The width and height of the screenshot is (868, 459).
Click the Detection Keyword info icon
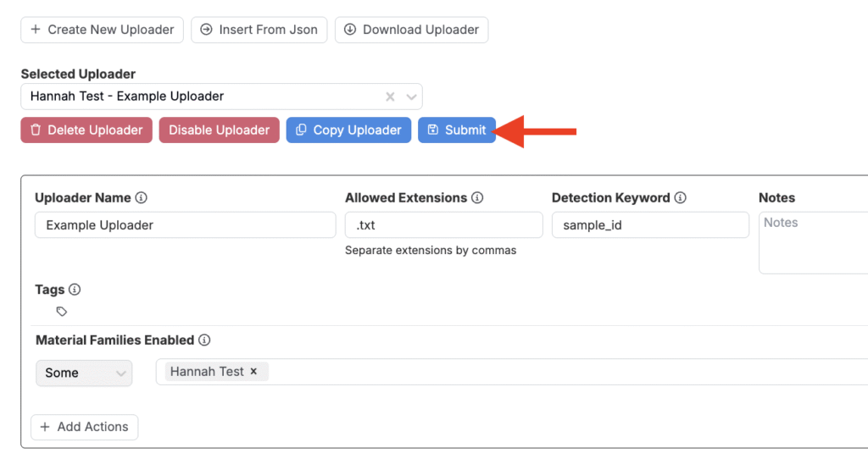tap(681, 198)
